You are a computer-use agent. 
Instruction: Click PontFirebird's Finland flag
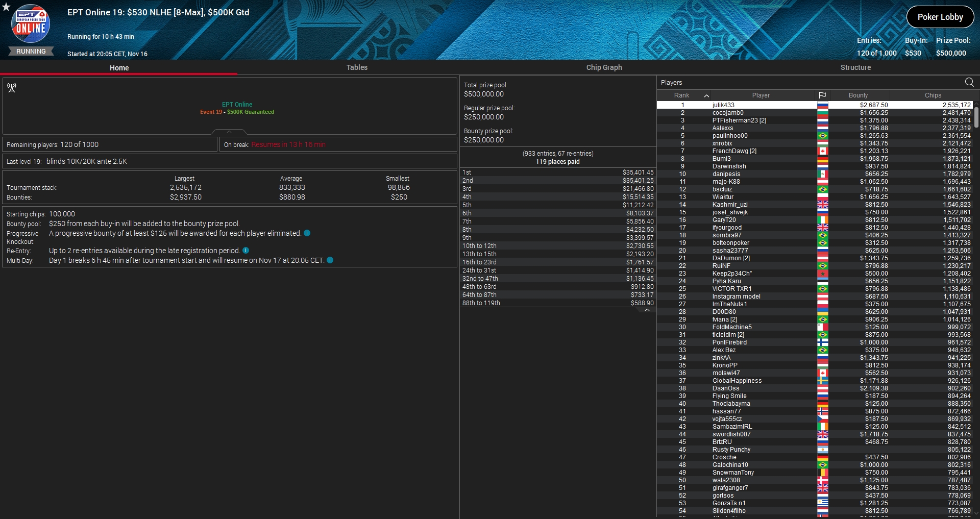click(x=822, y=342)
